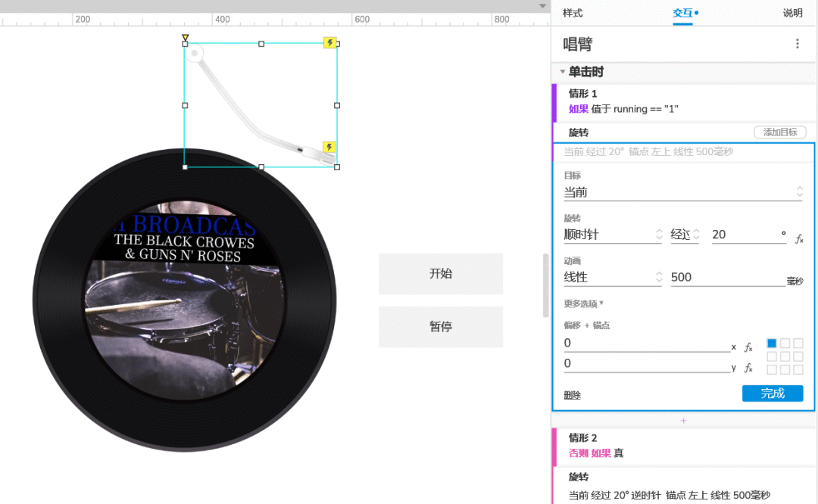Open the 线性 animation easing dropdown
Image resolution: width=818 pixels, height=504 pixels.
click(613, 277)
